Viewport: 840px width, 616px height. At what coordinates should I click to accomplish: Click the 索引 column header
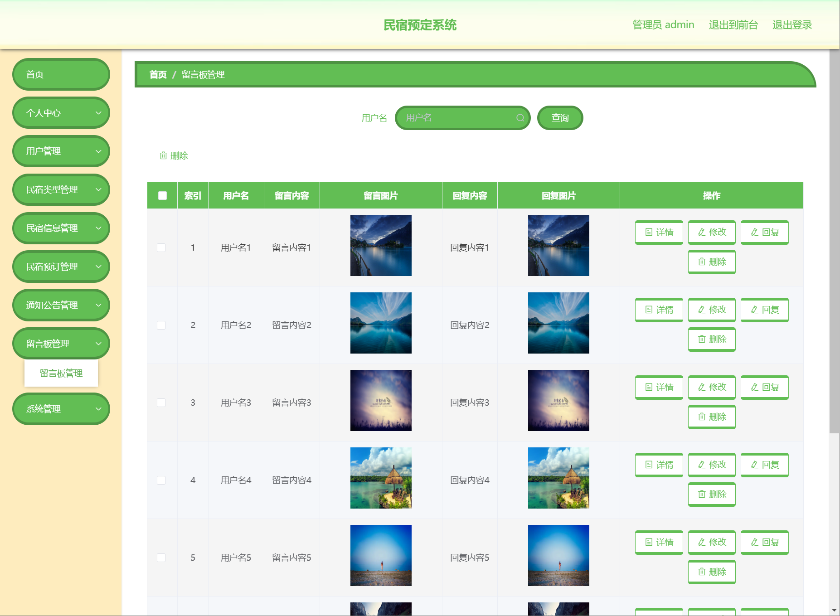point(193,196)
